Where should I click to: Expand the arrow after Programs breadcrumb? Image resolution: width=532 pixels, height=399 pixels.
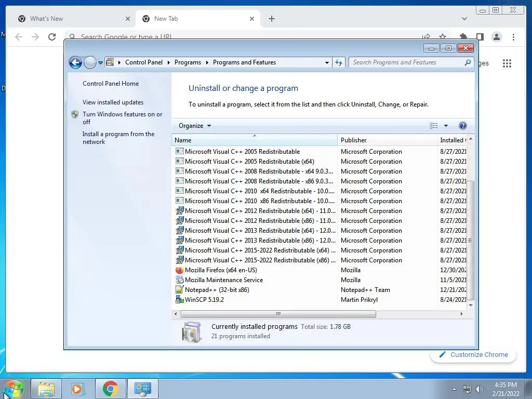207,62
